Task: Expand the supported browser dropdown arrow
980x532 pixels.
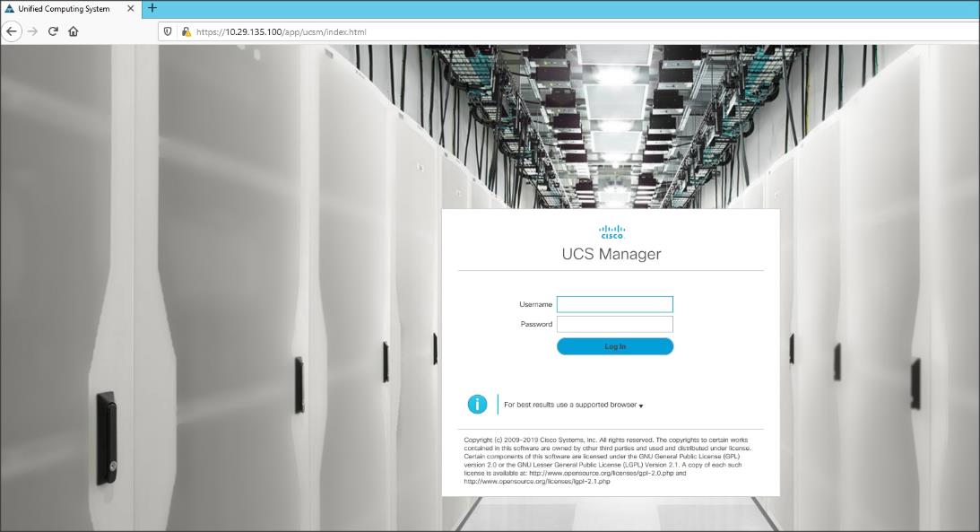Action: click(x=640, y=406)
